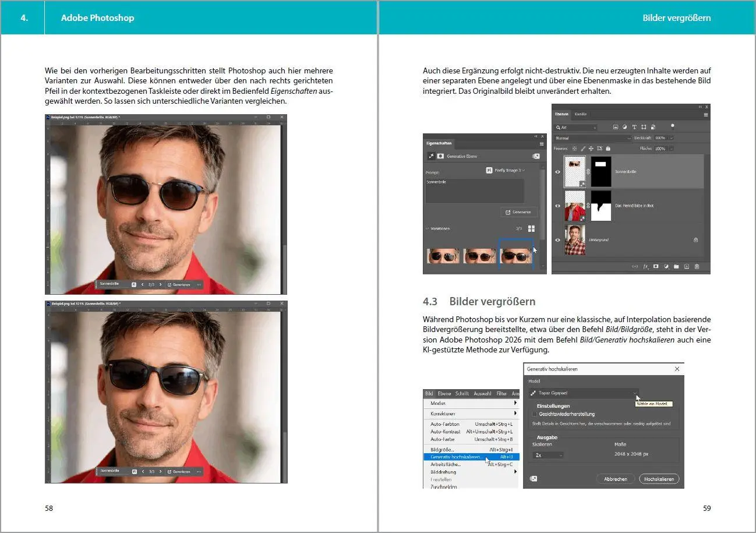The height and width of the screenshot is (533, 756).
Task: Open the 2x Skalieren dropdown
Action: coord(548,455)
